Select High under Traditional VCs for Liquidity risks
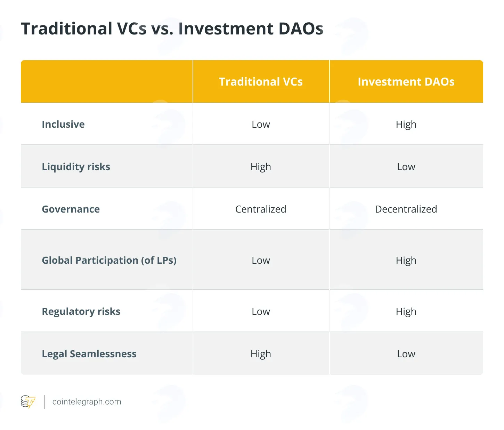 point(261,167)
